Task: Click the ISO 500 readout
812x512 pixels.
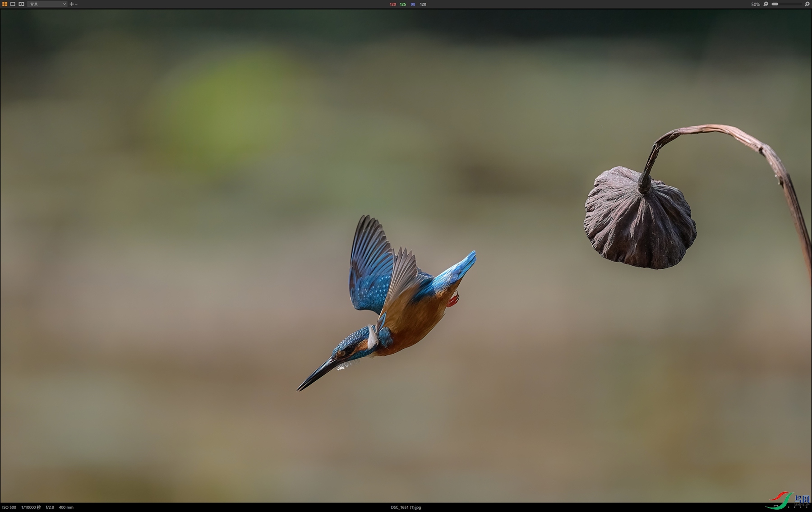Action: pyautogui.click(x=9, y=507)
